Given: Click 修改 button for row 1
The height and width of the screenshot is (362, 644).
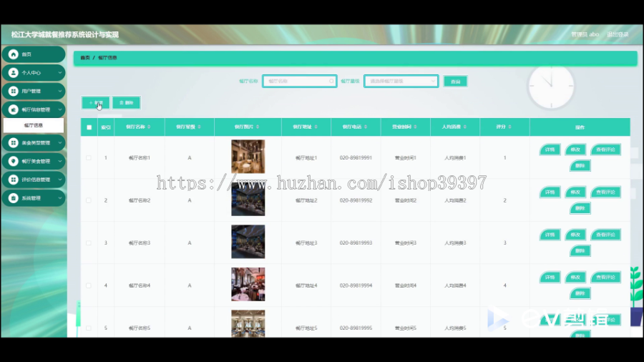Looking at the screenshot, I should pyautogui.click(x=575, y=150).
